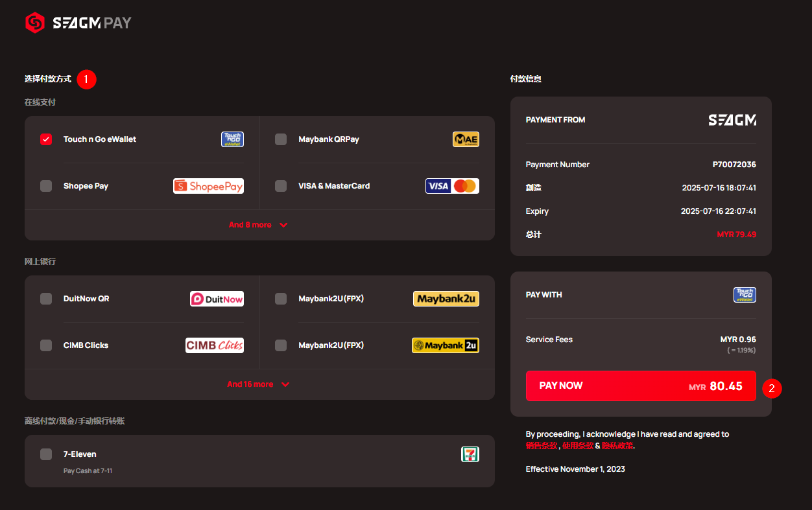Select the CIMB Clicks checkbox
This screenshot has width=812, height=510.
click(x=46, y=345)
